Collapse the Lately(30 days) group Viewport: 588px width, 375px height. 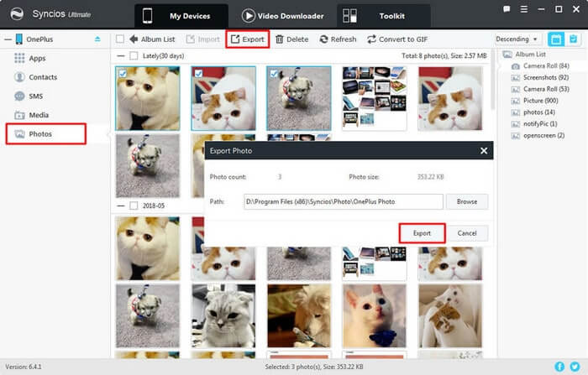point(121,56)
